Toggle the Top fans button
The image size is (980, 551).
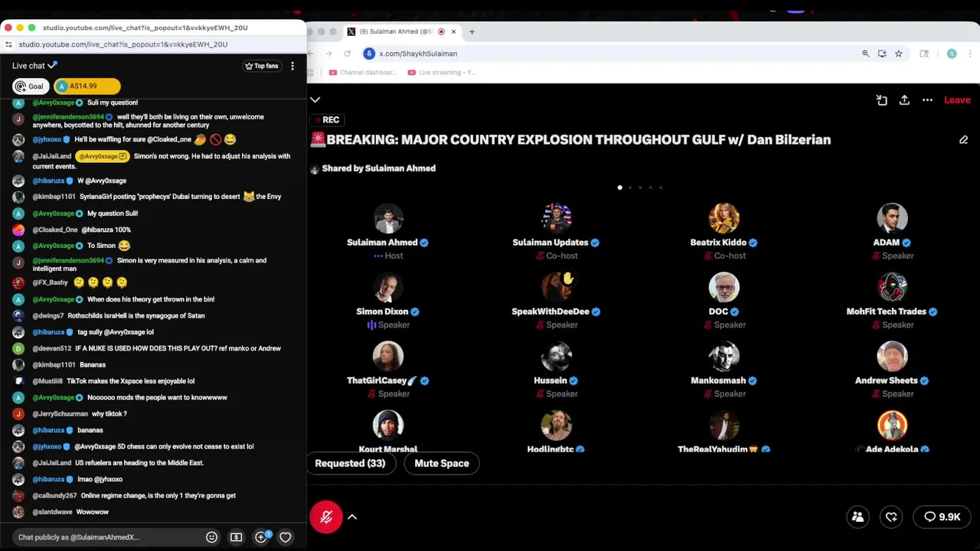261,66
